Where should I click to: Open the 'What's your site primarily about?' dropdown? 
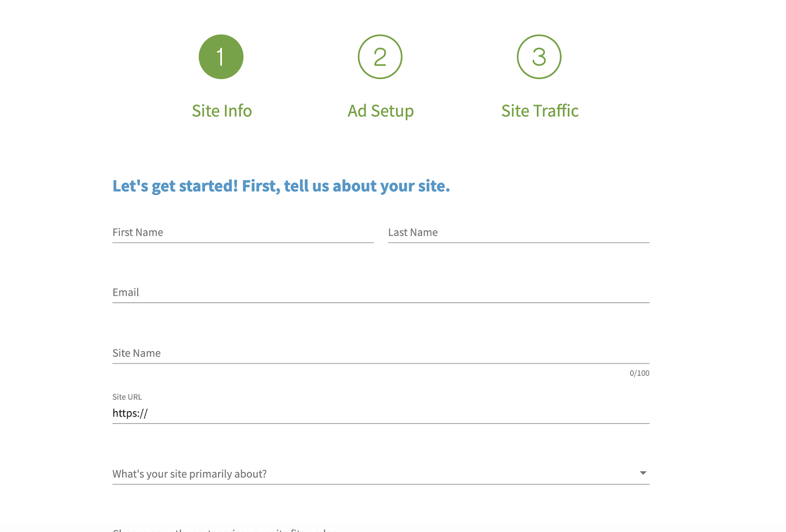click(381, 474)
